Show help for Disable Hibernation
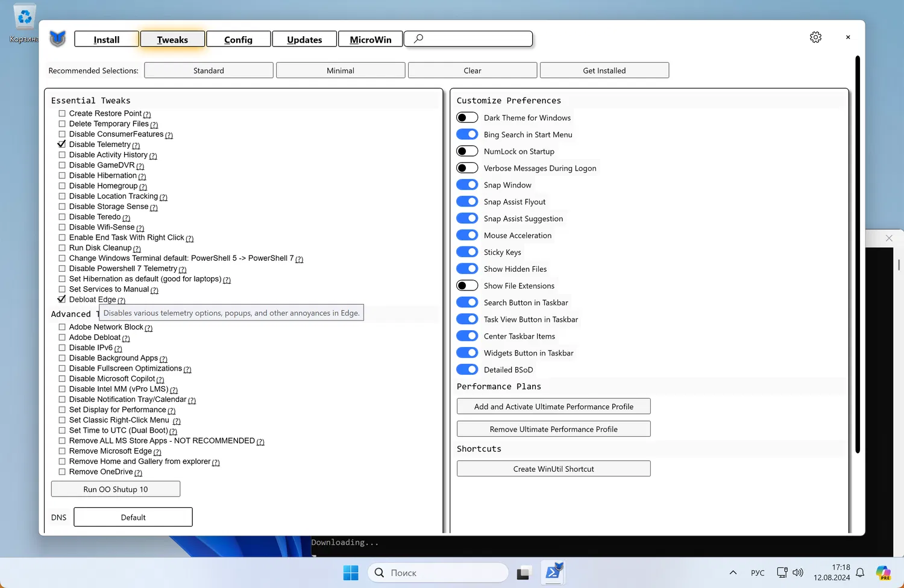Image resolution: width=904 pixels, height=588 pixels. pos(142,177)
